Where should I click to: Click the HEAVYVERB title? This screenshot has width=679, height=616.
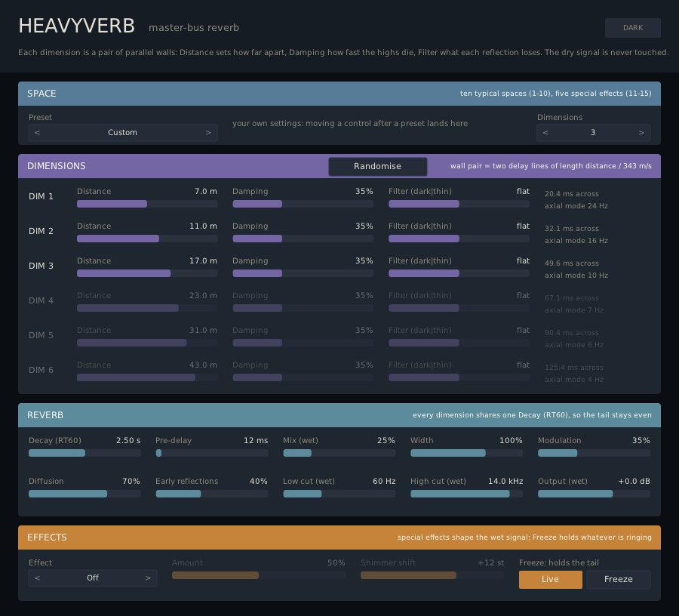[77, 26]
